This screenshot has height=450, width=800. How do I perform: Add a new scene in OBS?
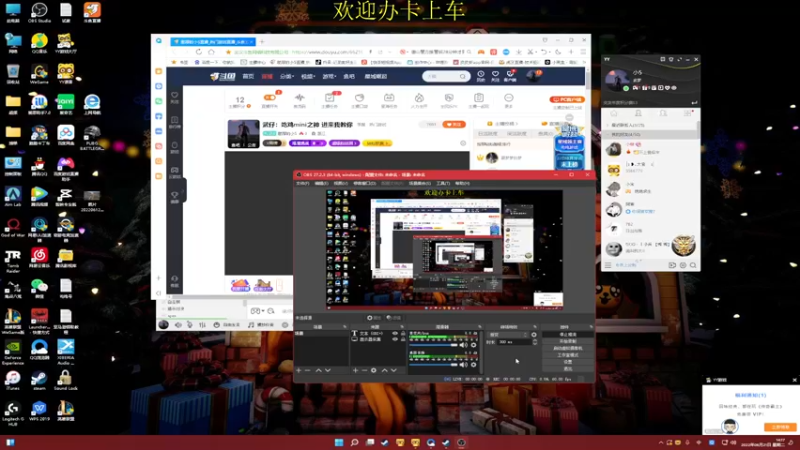(x=298, y=370)
